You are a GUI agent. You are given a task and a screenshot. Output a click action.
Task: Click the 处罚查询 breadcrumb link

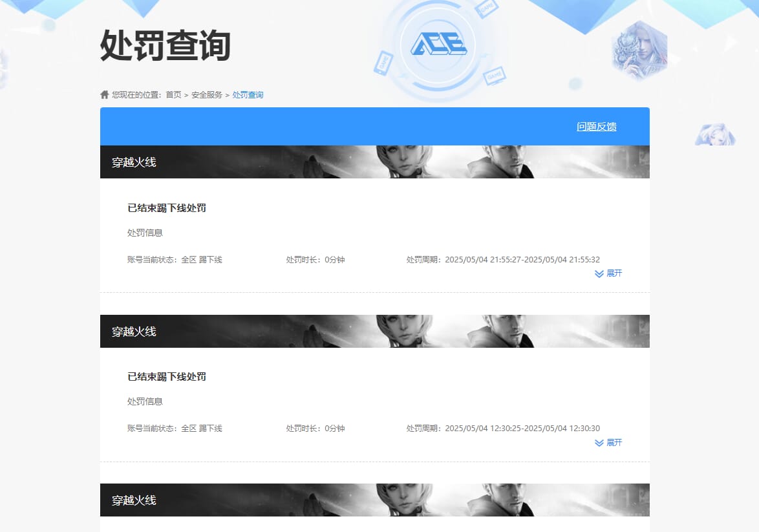[248, 95]
